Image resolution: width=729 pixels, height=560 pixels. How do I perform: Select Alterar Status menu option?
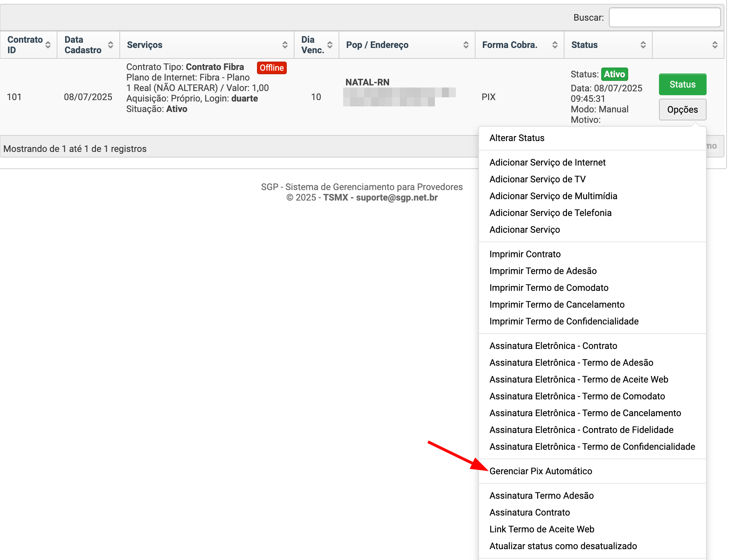[x=516, y=138]
